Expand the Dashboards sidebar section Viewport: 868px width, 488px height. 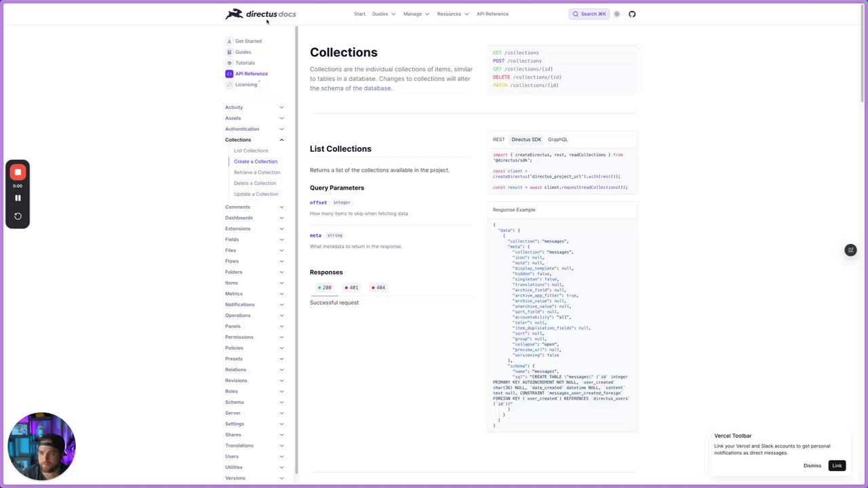(254, 218)
